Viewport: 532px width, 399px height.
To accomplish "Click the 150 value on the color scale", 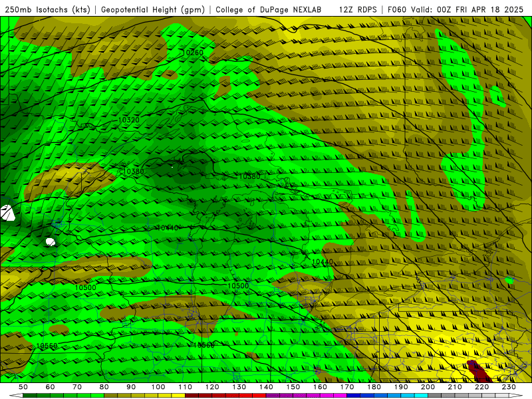I will tap(293, 387).
